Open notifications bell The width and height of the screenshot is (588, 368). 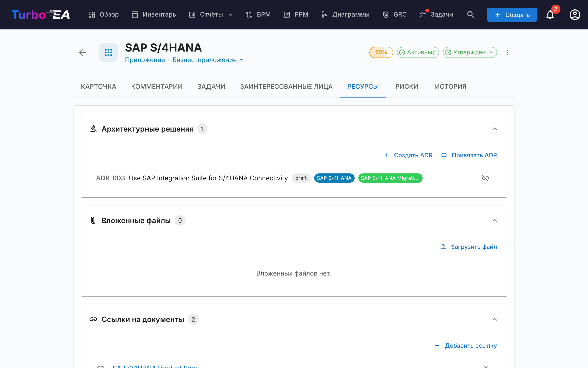(550, 14)
